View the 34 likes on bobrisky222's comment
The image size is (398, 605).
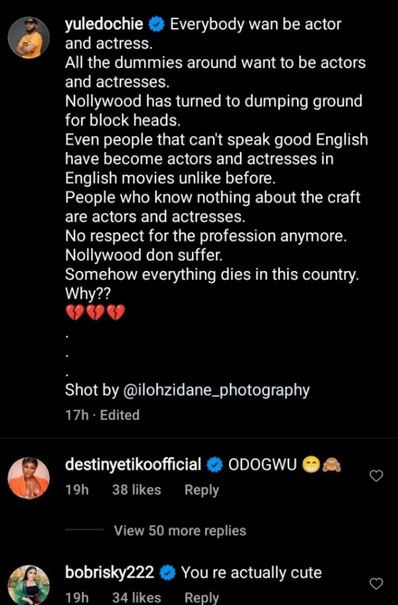(x=137, y=598)
